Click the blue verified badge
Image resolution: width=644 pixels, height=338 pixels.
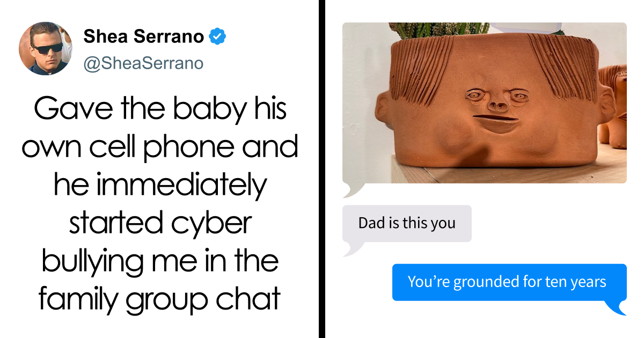pyautogui.click(x=217, y=37)
